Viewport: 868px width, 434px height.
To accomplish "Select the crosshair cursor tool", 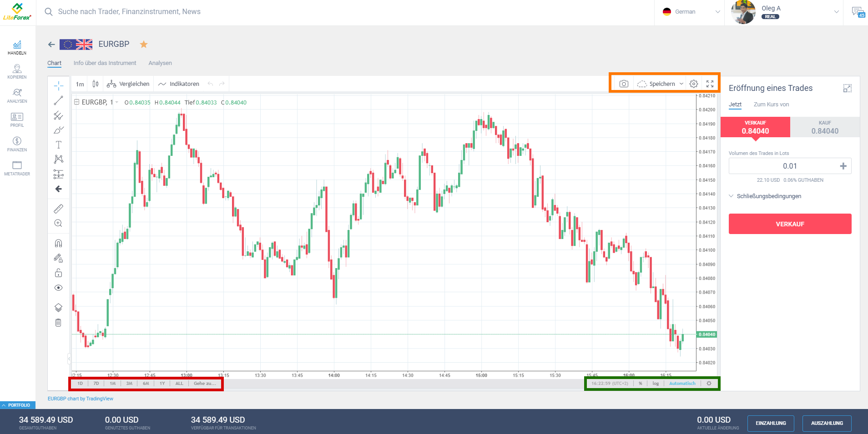I will (x=58, y=85).
